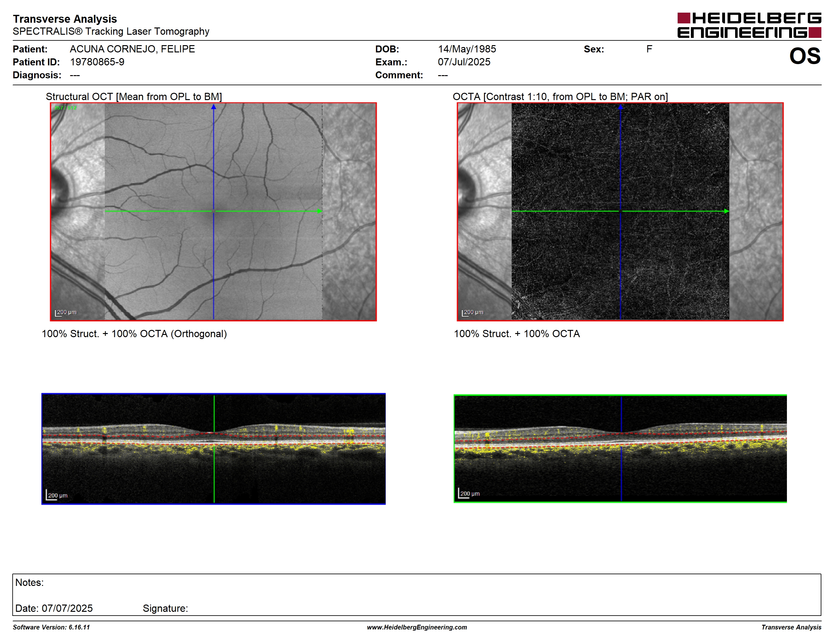Click the 'OS' eye laterality label
This screenshot has width=834, height=644.
(805, 56)
